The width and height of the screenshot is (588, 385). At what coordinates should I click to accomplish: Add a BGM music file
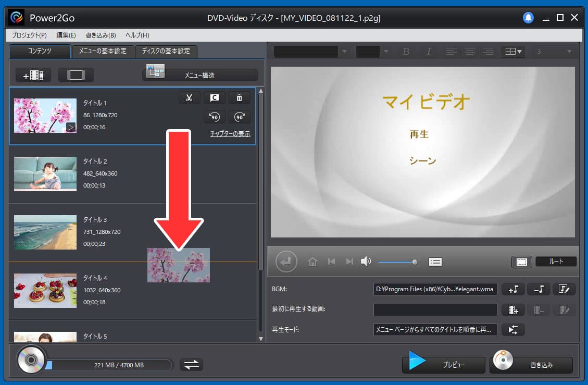[513, 289]
